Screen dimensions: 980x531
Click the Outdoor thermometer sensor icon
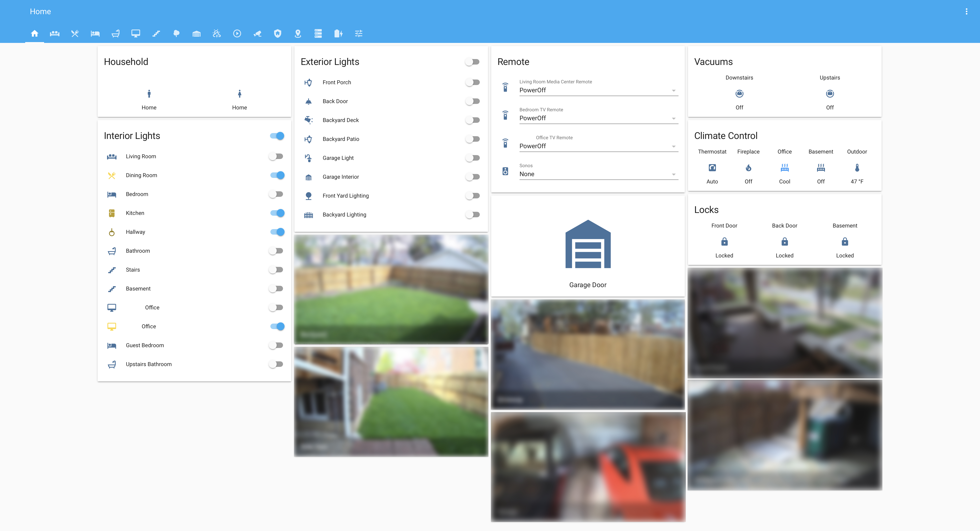pos(857,168)
